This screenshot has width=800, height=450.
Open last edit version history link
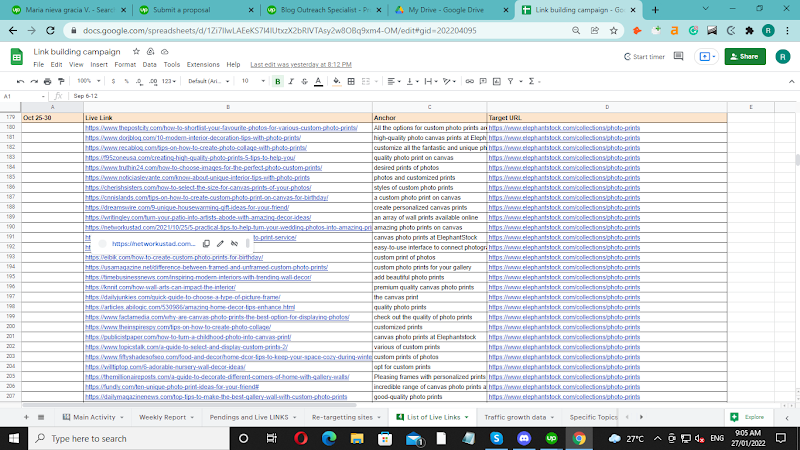(301, 64)
